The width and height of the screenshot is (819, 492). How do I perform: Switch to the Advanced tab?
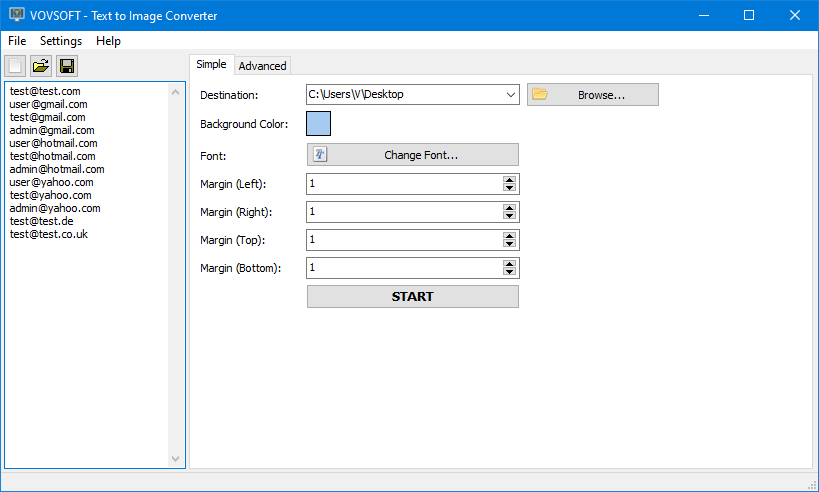click(262, 66)
